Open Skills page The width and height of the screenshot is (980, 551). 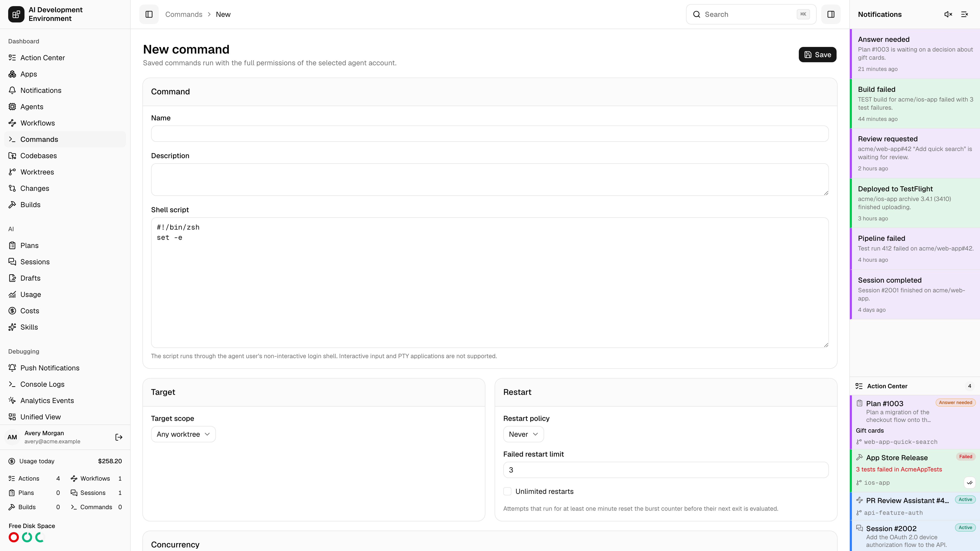[x=65, y=327]
